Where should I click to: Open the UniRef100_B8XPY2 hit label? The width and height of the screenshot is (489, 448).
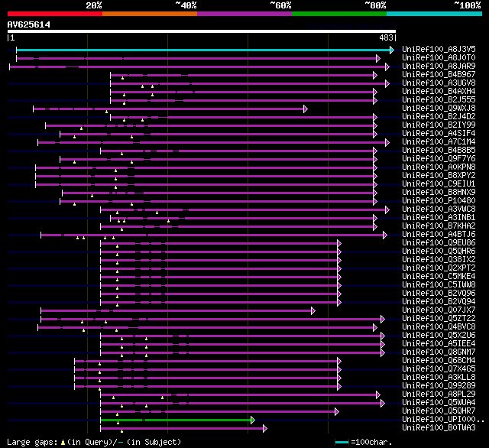(439, 176)
